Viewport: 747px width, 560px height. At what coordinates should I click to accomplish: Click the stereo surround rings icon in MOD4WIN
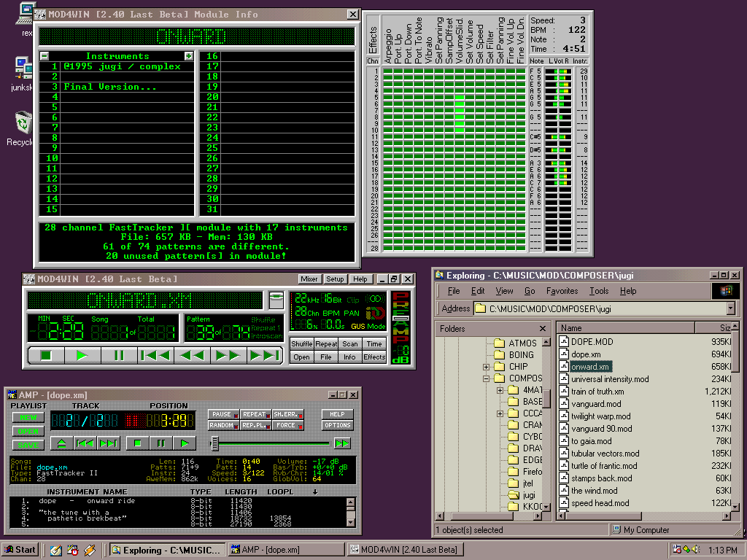click(376, 299)
